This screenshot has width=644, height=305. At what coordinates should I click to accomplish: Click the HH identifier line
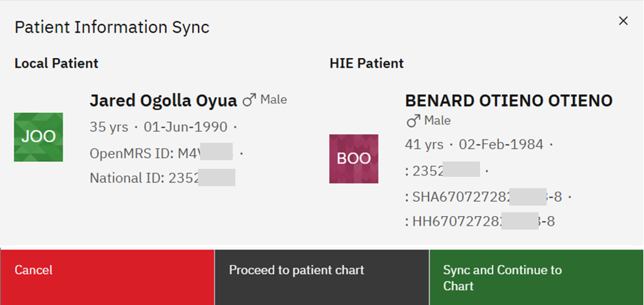[x=480, y=222]
